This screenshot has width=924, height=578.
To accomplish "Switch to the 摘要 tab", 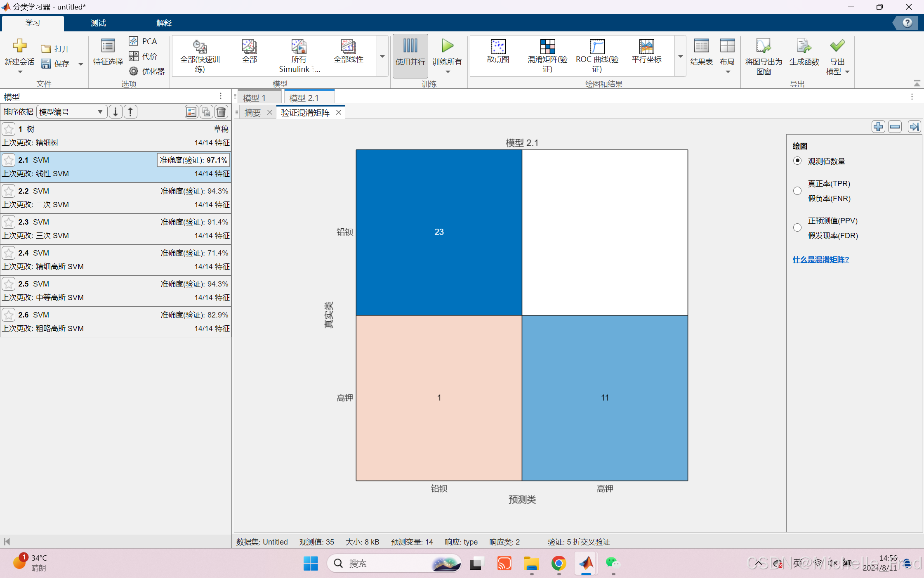I will (252, 113).
